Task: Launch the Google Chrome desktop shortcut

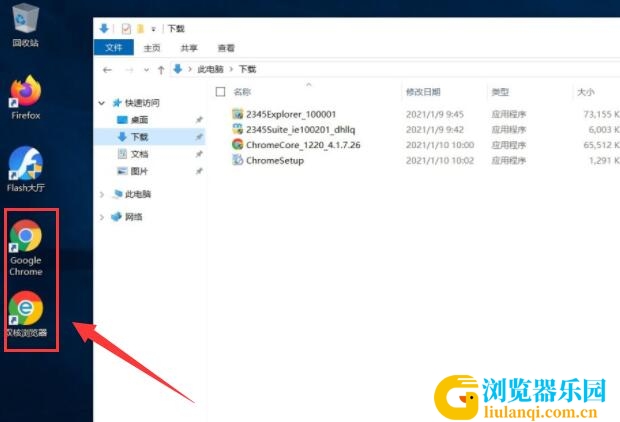Action: point(26,248)
